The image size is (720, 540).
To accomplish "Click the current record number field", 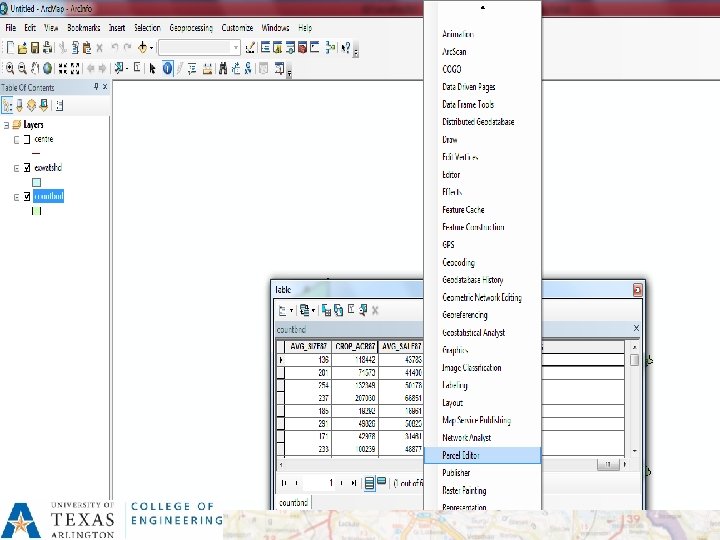I will coord(320,483).
